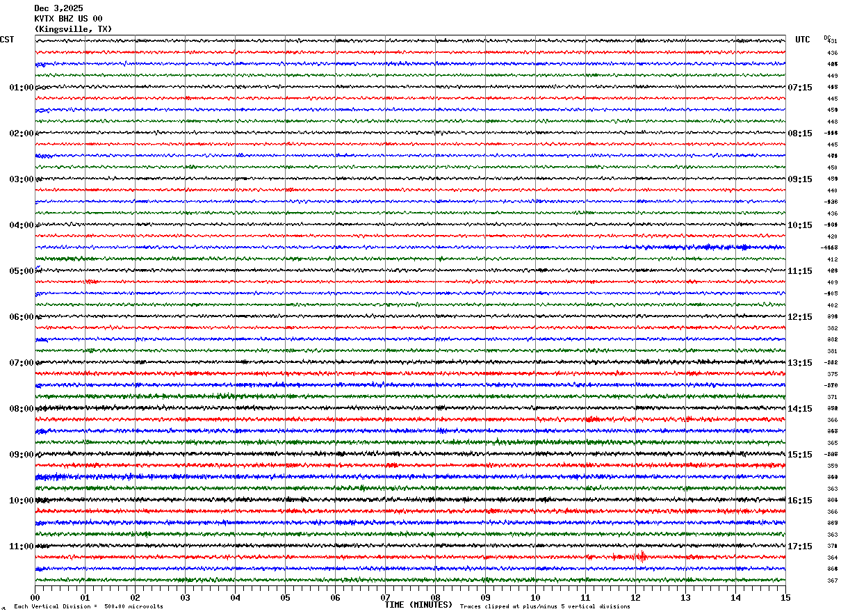Click the 17:15 UTC time label
The height and width of the screenshot is (616, 841).
(799, 546)
